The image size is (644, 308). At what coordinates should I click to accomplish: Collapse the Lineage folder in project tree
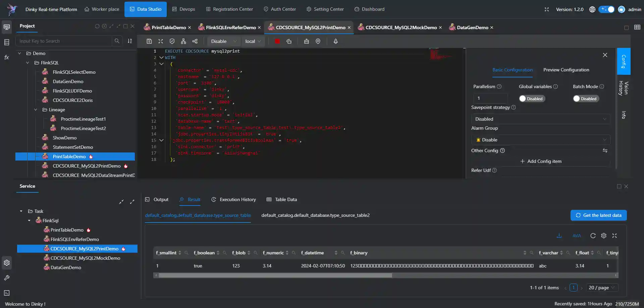point(36,109)
